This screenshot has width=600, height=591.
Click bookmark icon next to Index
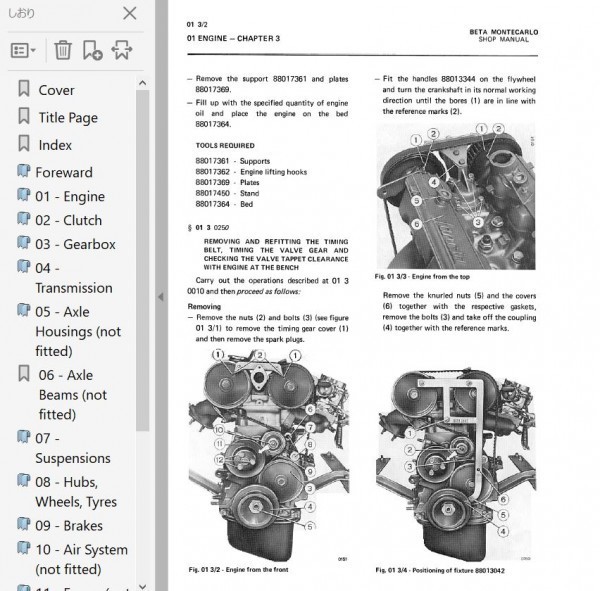click(24, 143)
